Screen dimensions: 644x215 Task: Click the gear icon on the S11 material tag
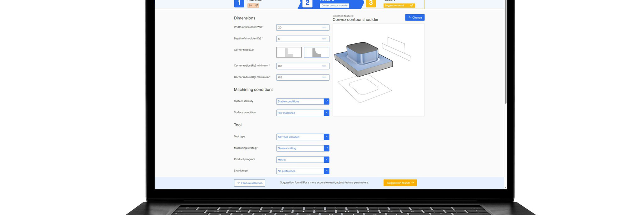pyautogui.click(x=257, y=5)
